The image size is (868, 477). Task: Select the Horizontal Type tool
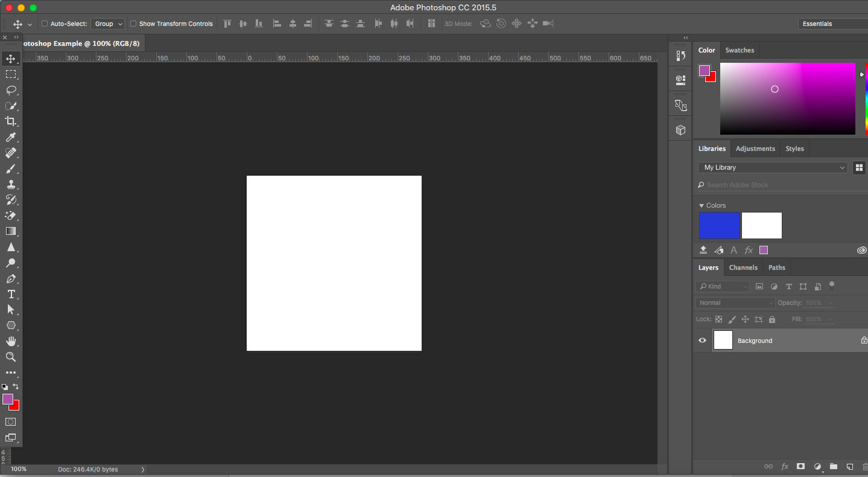click(x=11, y=294)
